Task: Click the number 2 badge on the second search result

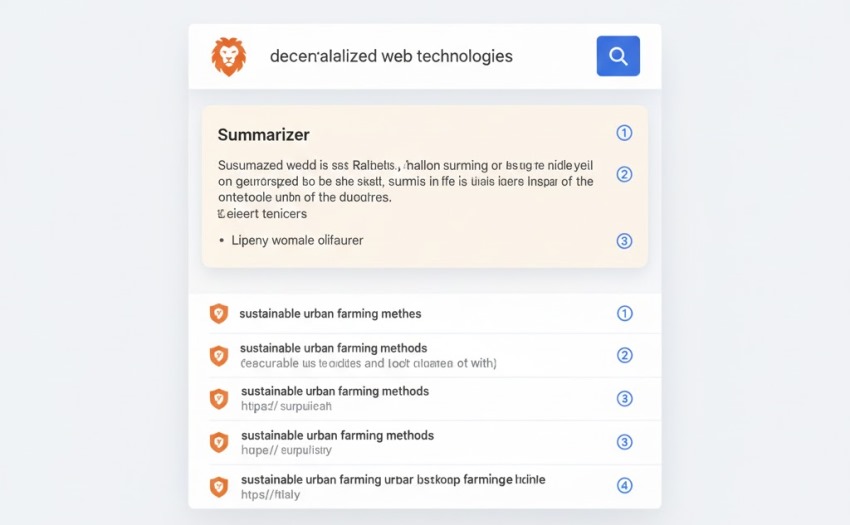Action: pos(624,356)
